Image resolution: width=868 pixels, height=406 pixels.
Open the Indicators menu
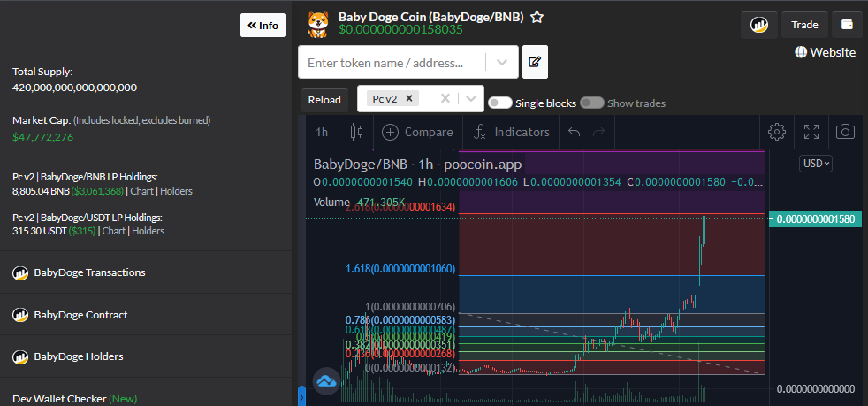tap(512, 133)
